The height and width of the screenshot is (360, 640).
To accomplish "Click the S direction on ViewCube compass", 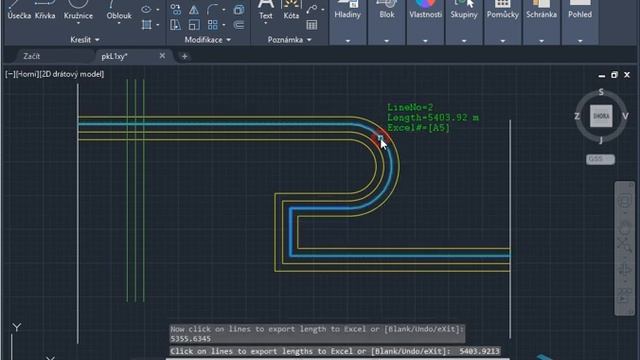I will [601, 92].
